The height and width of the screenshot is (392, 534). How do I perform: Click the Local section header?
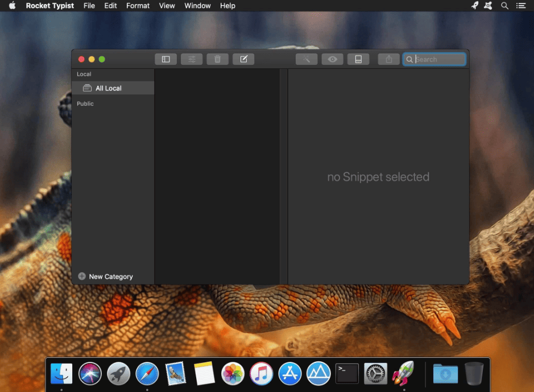(84, 74)
